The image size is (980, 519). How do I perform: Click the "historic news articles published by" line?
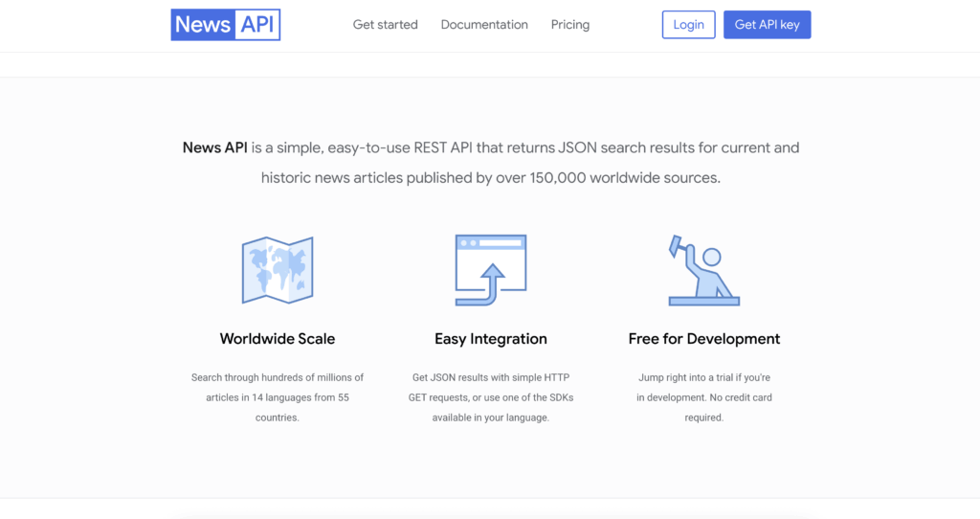pos(491,177)
